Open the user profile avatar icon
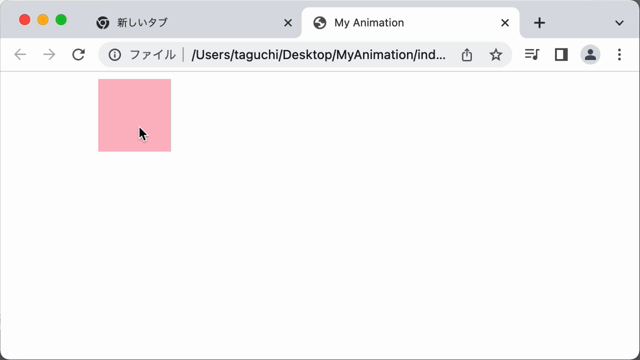This screenshot has width=640, height=360. 590,54
